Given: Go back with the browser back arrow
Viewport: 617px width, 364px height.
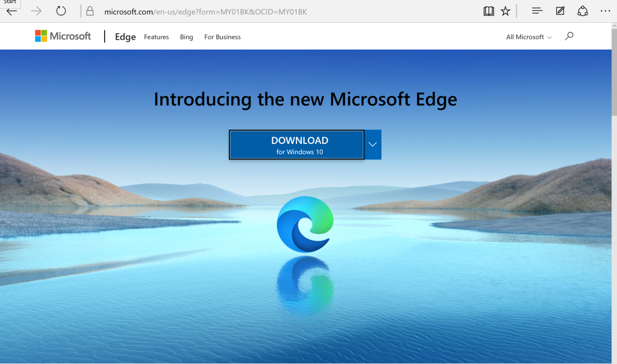Looking at the screenshot, I should coord(12,11).
